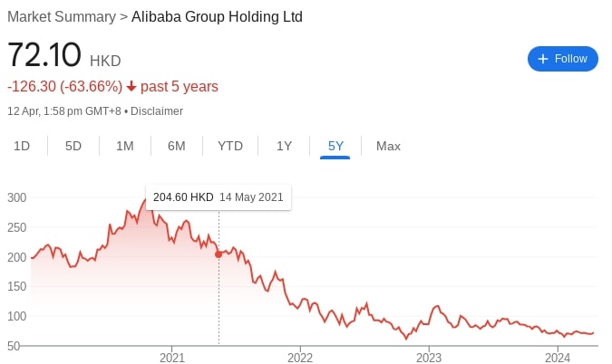Click the -126.30 (-63.66%) change text

pyautogui.click(x=64, y=87)
